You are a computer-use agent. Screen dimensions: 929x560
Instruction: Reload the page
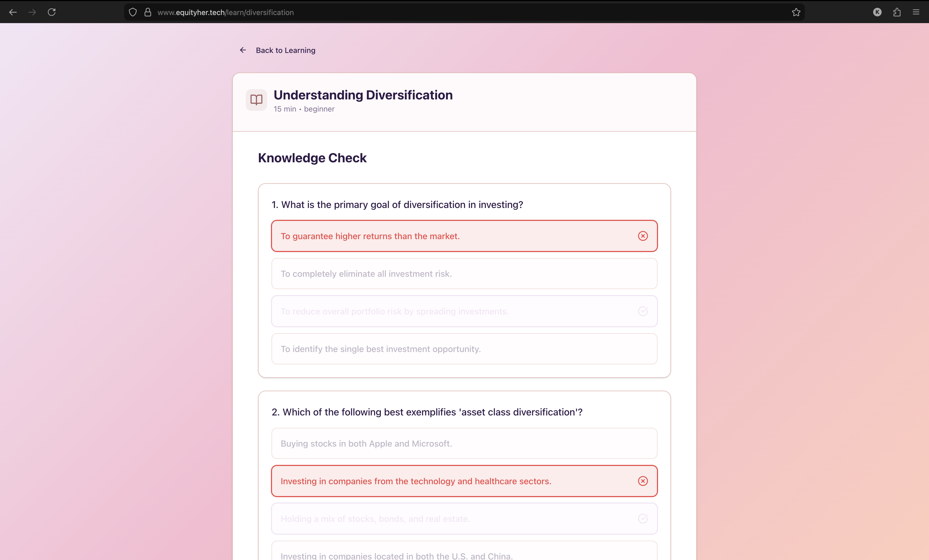52,12
